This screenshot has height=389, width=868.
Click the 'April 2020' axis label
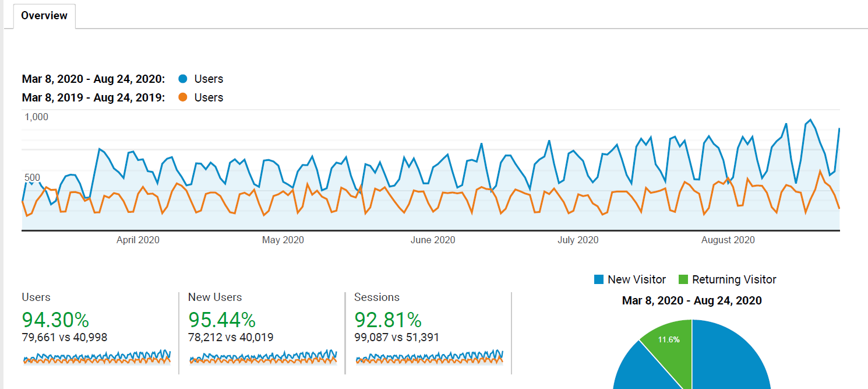[138, 240]
